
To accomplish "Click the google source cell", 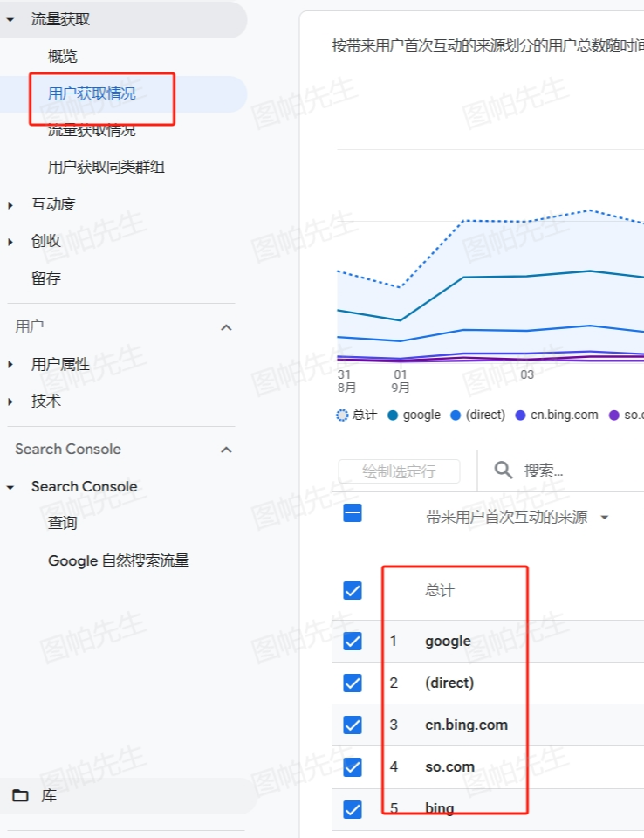I will click(448, 641).
